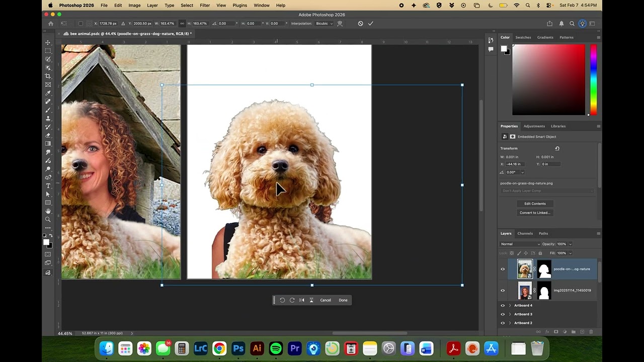Select the Rectangular Marquee tool
Image resolution: width=644 pixels, height=362 pixels.
pos(48,51)
